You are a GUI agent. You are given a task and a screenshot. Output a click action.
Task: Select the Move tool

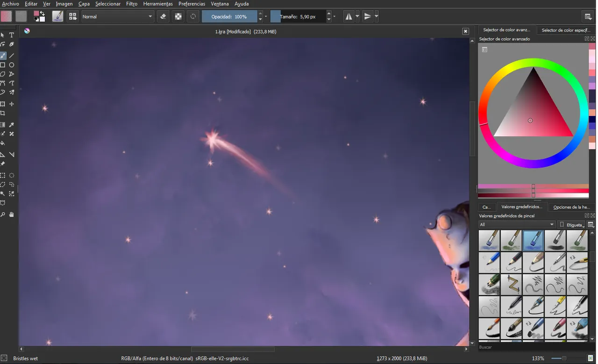(x=12, y=104)
